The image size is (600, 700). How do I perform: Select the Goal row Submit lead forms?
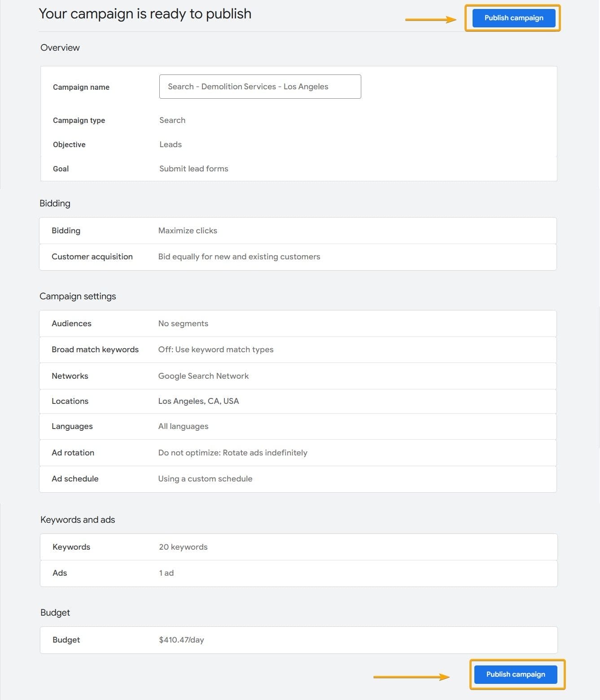193,169
